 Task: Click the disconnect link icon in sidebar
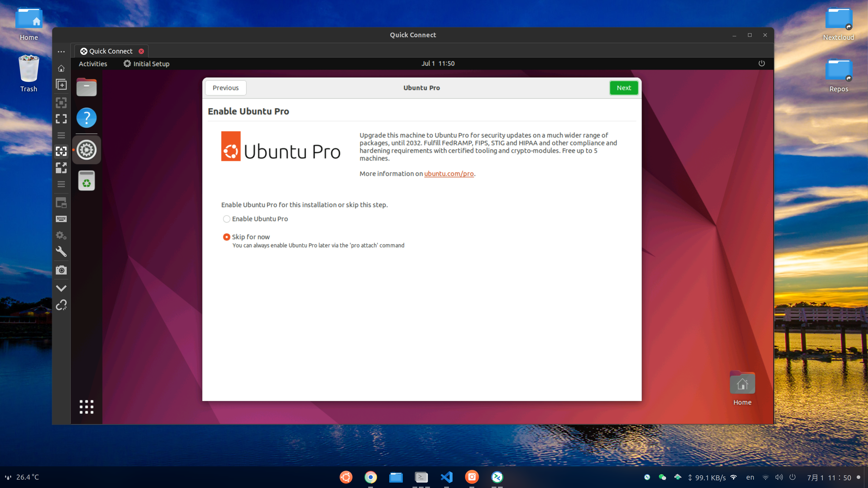coord(61,305)
